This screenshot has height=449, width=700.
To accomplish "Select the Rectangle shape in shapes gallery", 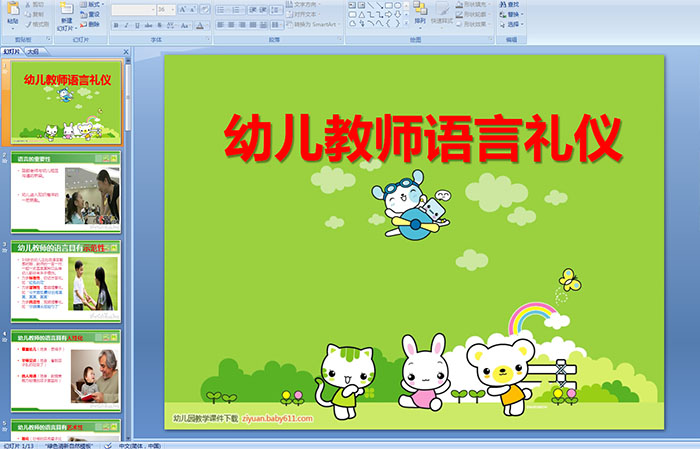I will pos(388,5).
